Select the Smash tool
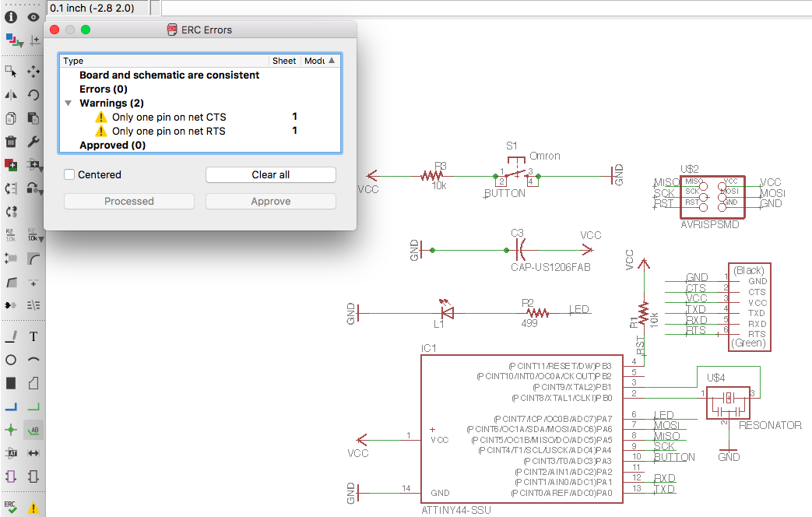The width and height of the screenshot is (812, 517). [11, 258]
